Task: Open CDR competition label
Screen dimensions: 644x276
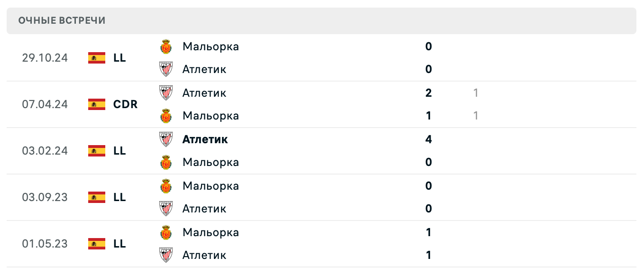Action: [125, 104]
